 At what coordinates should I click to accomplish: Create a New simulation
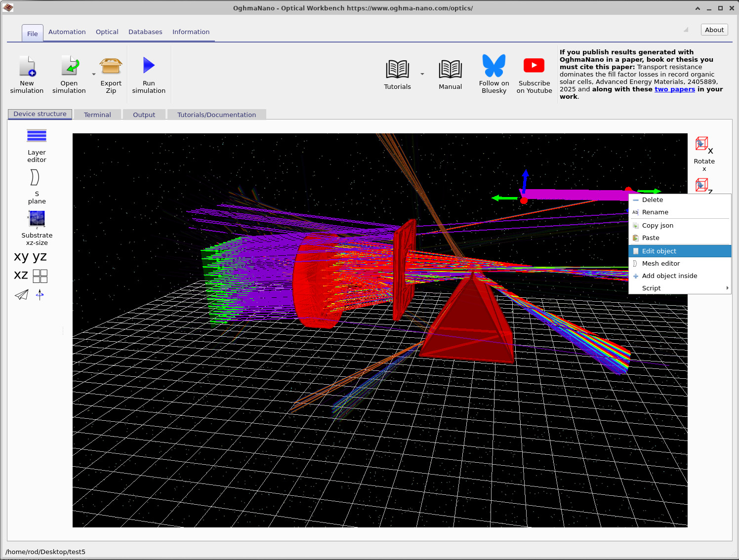(x=27, y=73)
